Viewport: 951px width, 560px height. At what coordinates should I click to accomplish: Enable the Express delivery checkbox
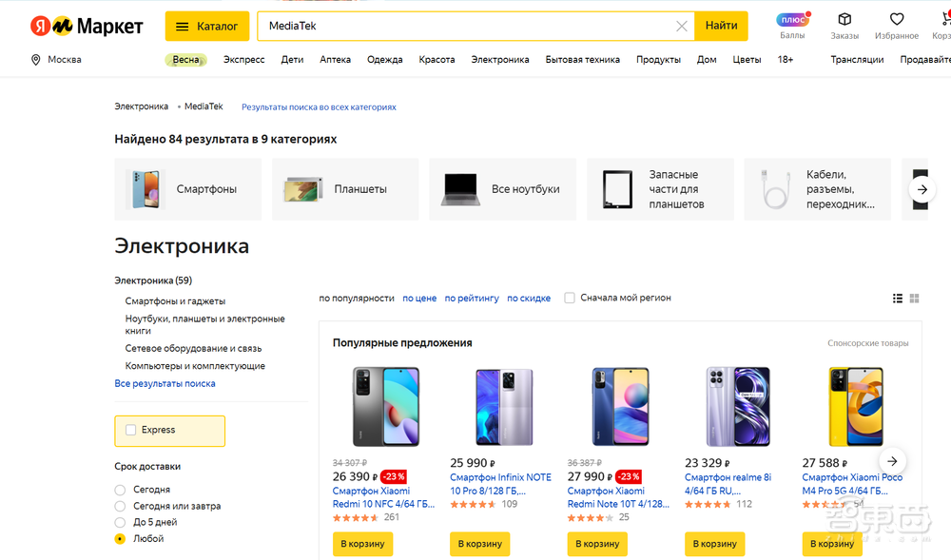(131, 430)
